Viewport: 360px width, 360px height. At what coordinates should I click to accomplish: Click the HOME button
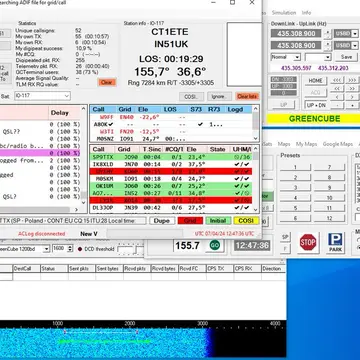[x=315, y=81]
